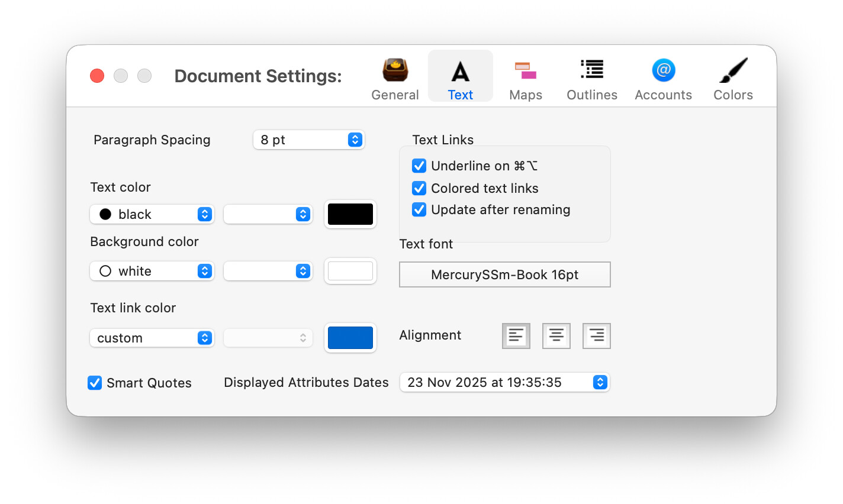Screen dimensions: 843x504
Task: Open the custom text link color popup
Action: click(152, 338)
